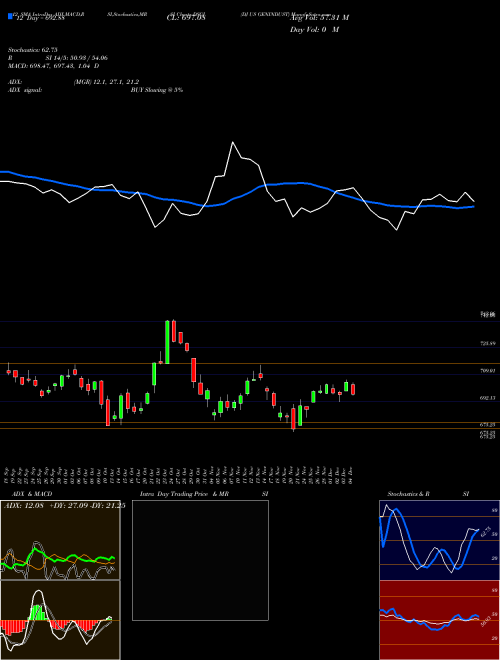Viewport: 500px width, 660px height.
Task: Open the blue Stochastics chart panel
Action: coord(439,540)
